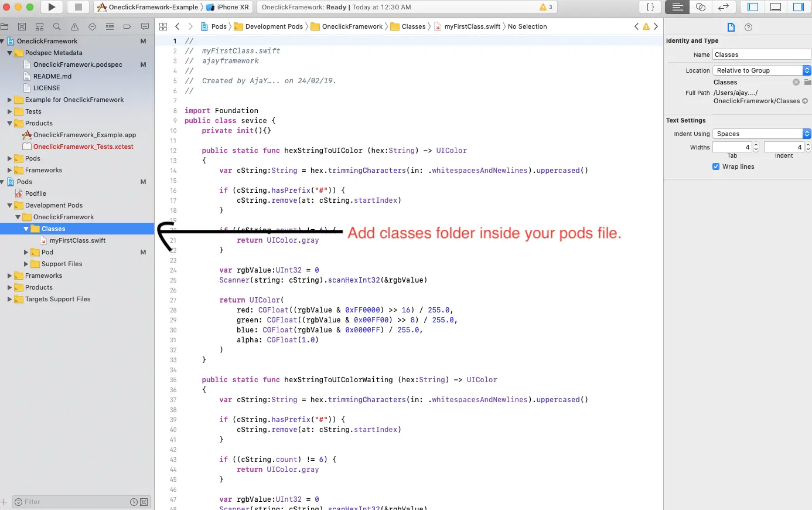Choose the OneclickFramework-Example scheme
Screen dimensions: 812x510
(148, 7)
